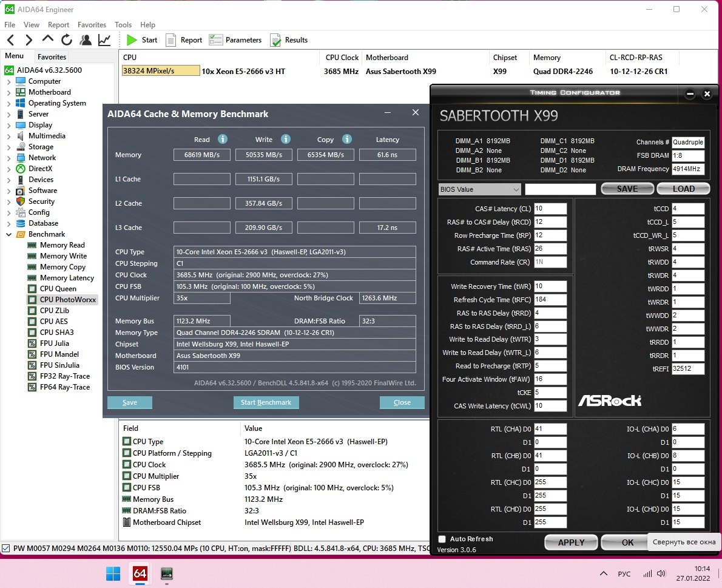
Task: Open the BIOS Value dropdown
Action: click(x=480, y=189)
